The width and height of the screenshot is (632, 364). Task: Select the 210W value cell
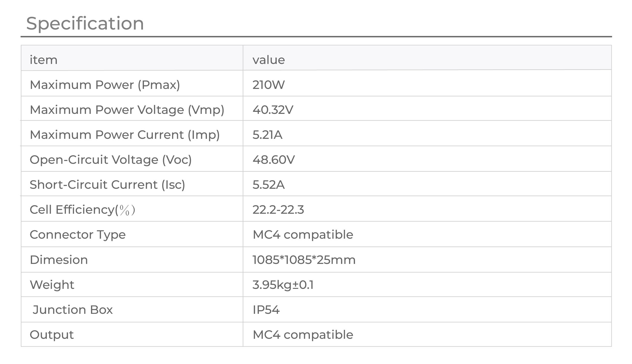[x=269, y=85]
